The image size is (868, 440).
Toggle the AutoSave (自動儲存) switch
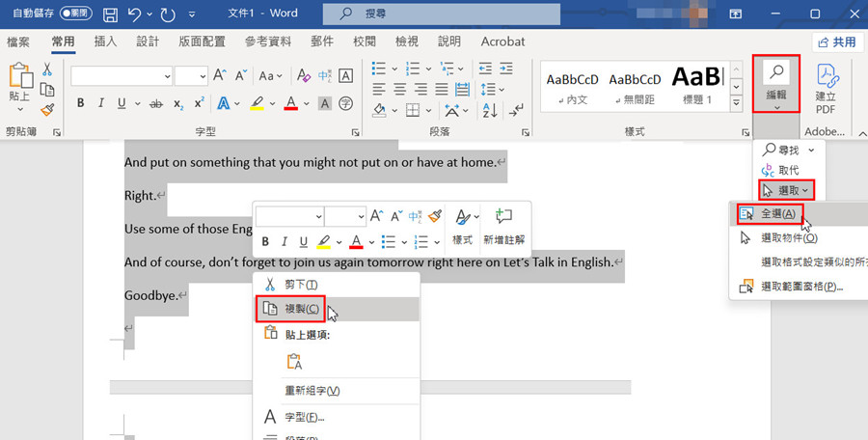tap(75, 14)
